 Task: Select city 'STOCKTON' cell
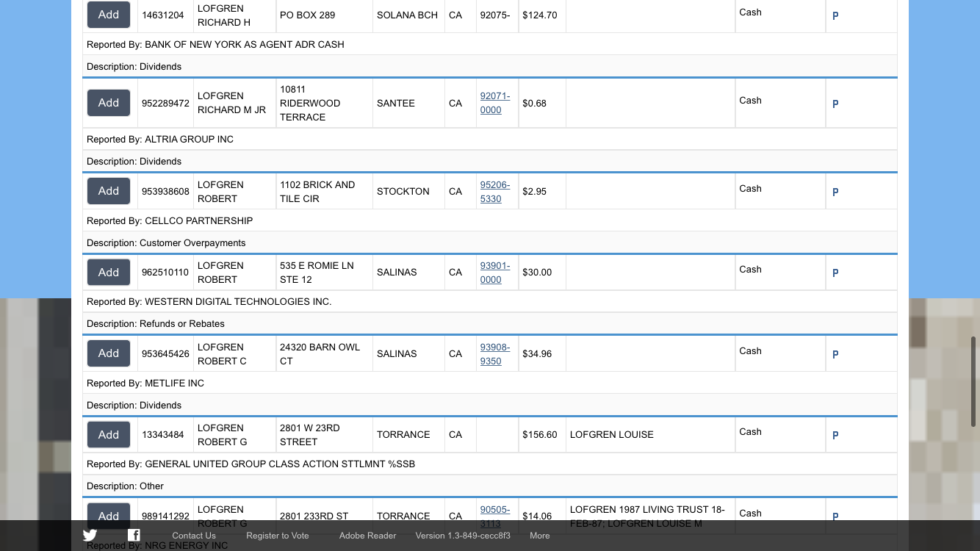point(408,191)
